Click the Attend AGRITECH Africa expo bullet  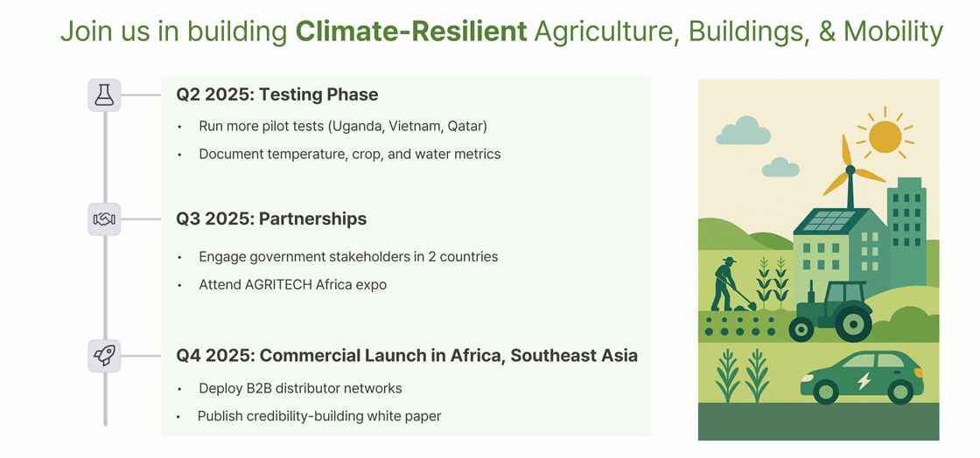click(292, 285)
